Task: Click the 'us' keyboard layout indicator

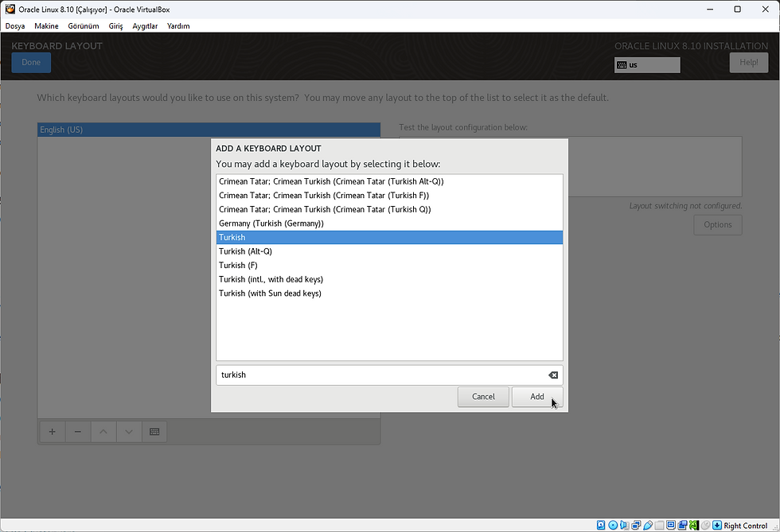Action: [x=647, y=64]
